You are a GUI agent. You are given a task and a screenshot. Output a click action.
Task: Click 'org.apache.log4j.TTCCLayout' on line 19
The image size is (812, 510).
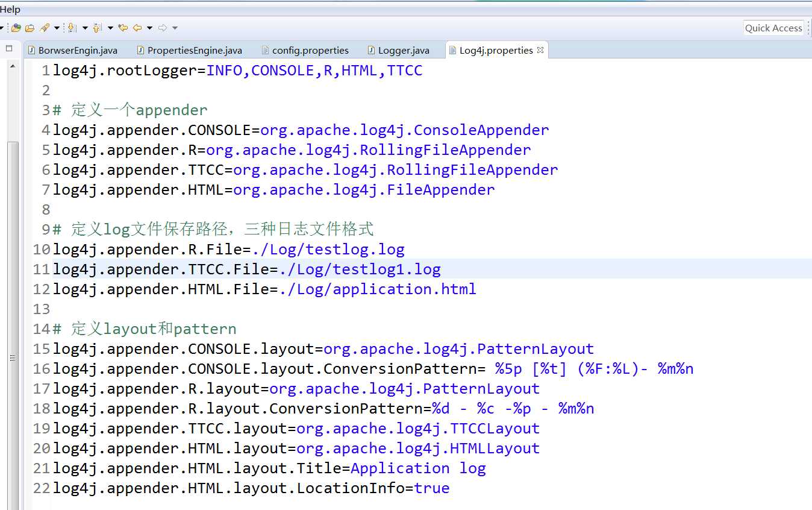point(418,429)
